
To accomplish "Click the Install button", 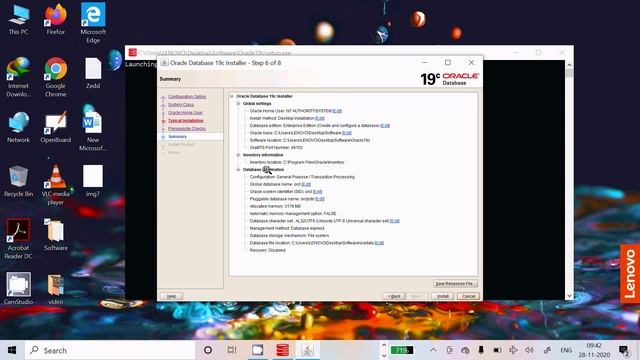I will (442, 296).
